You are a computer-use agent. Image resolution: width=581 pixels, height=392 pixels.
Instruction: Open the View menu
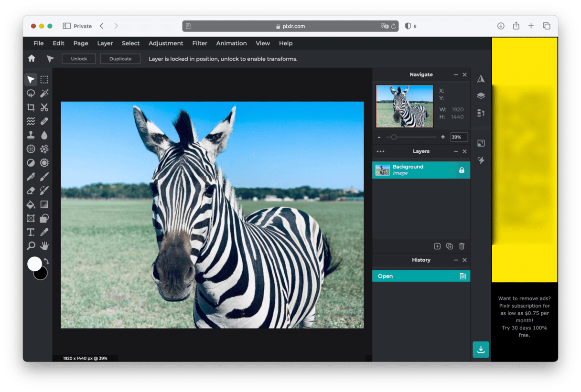[x=263, y=43]
